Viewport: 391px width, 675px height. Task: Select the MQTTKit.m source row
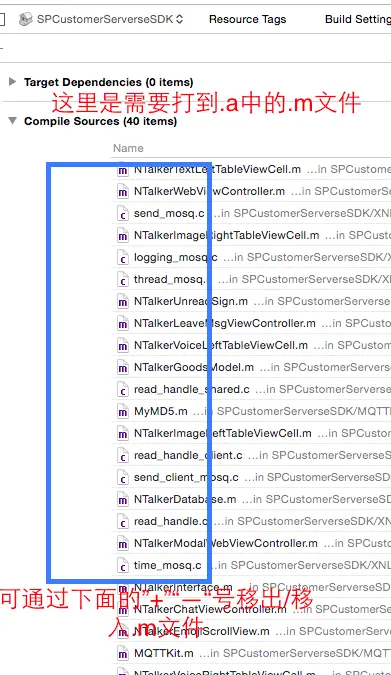251,653
